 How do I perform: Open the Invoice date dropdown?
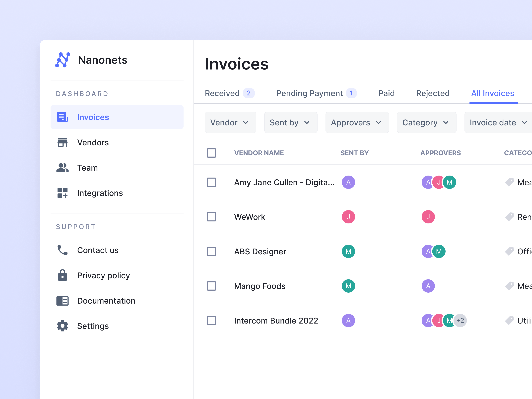[498, 122]
